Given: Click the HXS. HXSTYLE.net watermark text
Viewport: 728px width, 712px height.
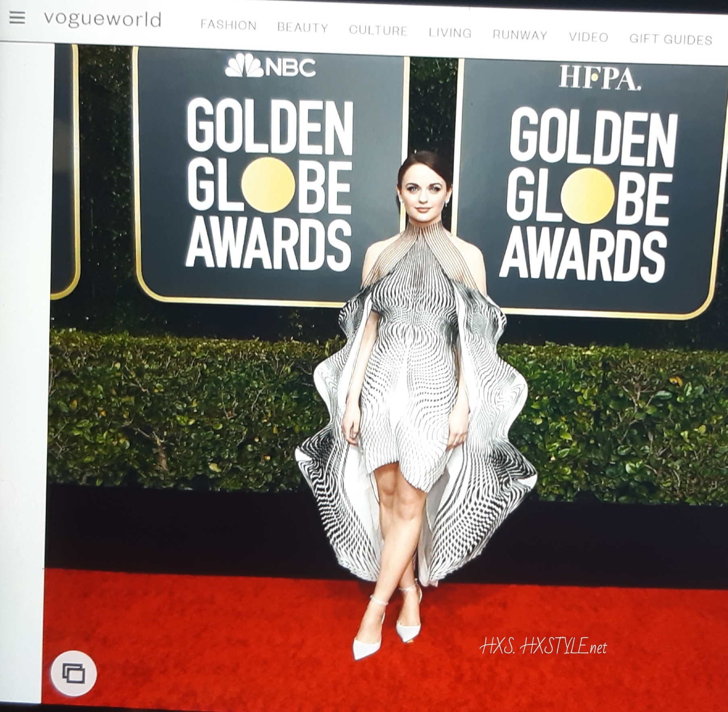Looking at the screenshot, I should [543, 648].
